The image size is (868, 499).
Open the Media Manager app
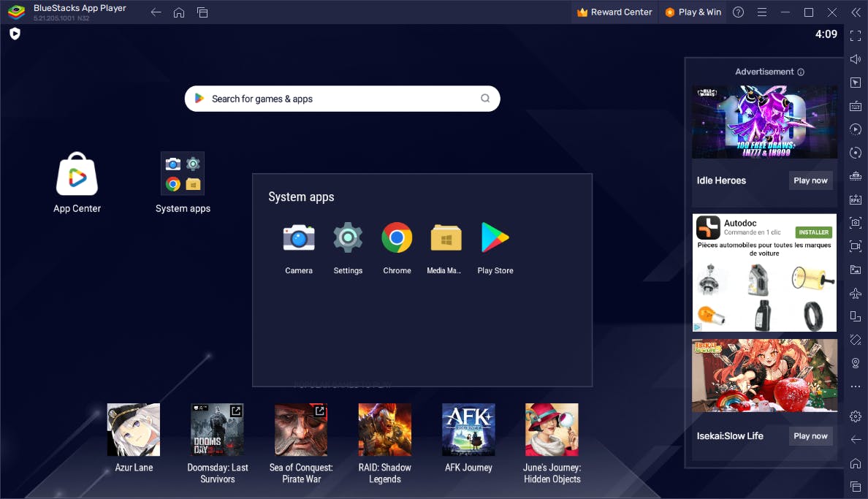click(x=446, y=238)
